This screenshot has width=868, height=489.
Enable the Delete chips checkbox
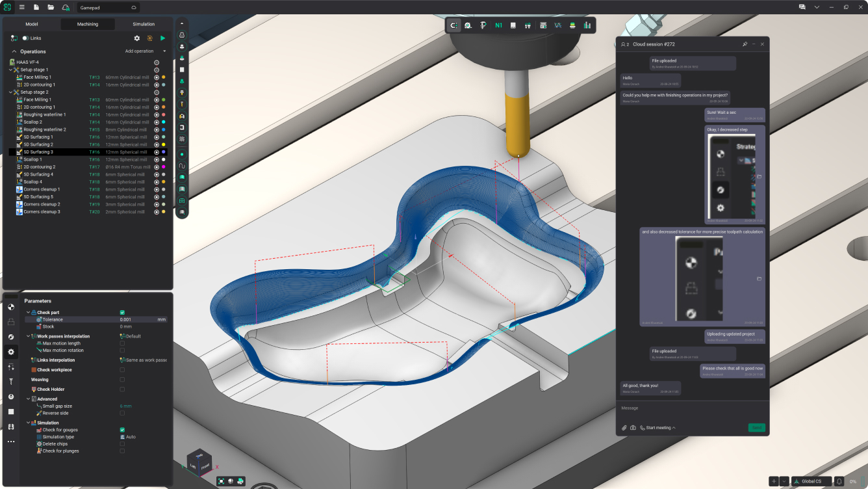[x=122, y=444]
